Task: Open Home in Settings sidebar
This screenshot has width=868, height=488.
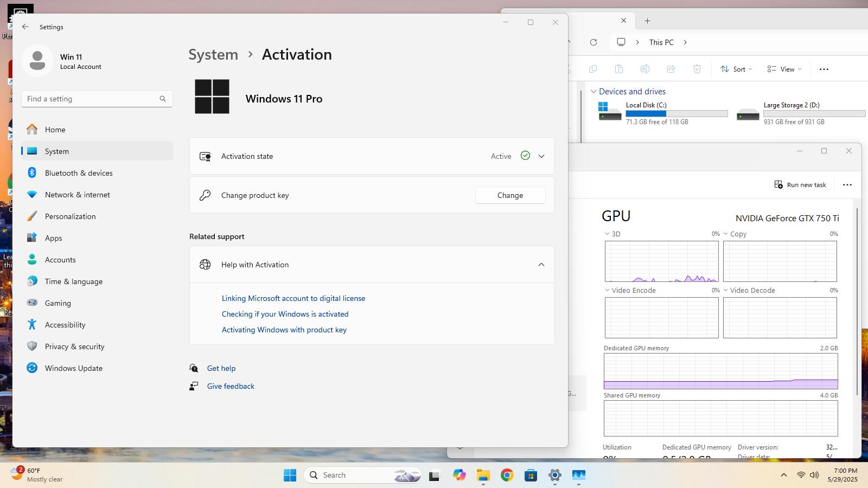Action: (97, 130)
